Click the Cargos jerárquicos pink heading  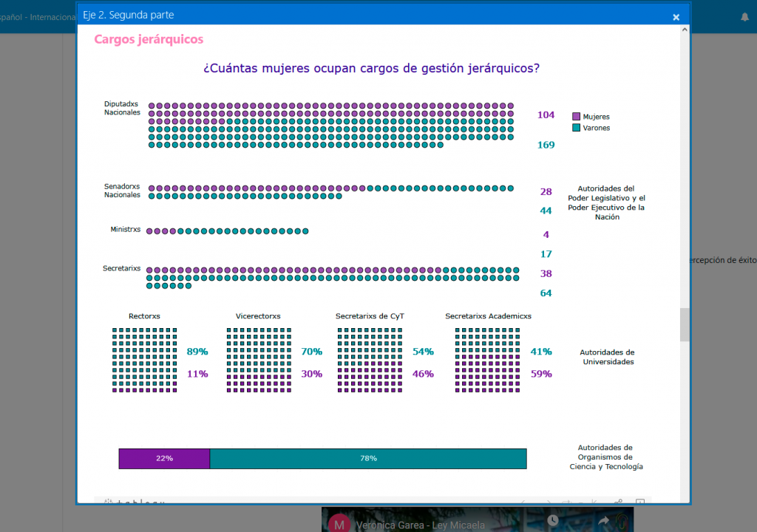(x=149, y=39)
